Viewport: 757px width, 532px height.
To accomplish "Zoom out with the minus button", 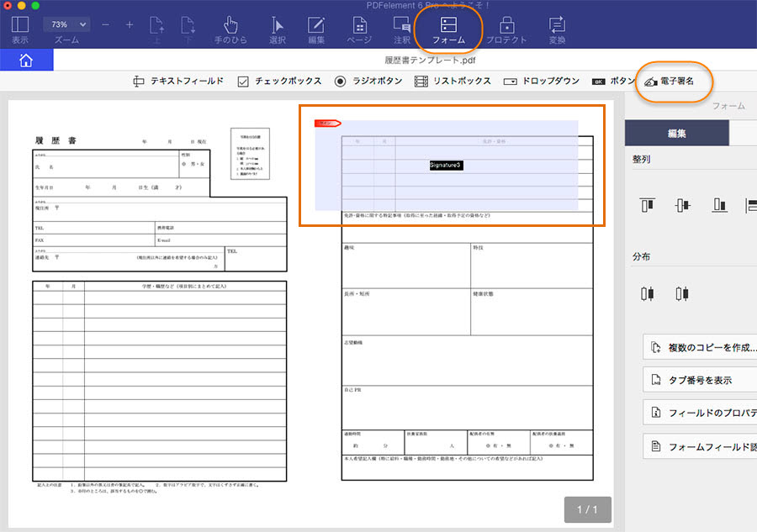I will tap(105, 24).
